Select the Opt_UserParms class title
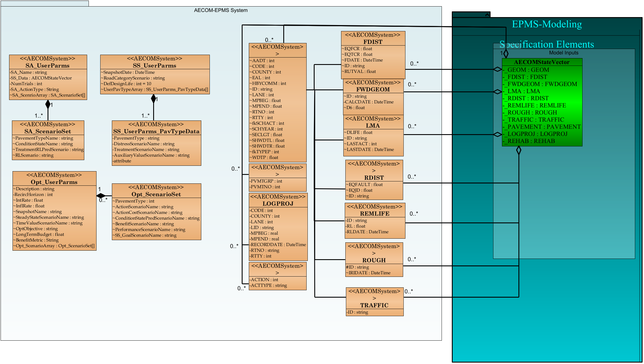Screen dimensions: 644x364 point(54,182)
